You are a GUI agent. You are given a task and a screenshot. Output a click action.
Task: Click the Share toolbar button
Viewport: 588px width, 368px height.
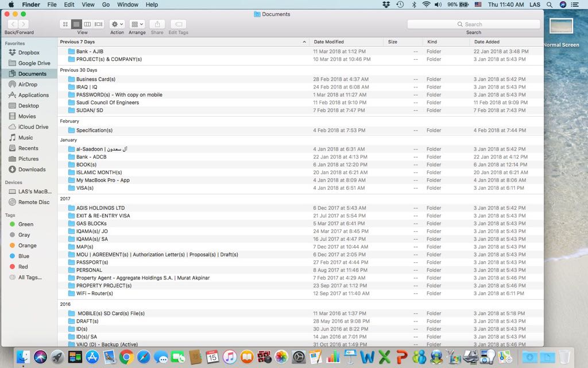point(157,24)
